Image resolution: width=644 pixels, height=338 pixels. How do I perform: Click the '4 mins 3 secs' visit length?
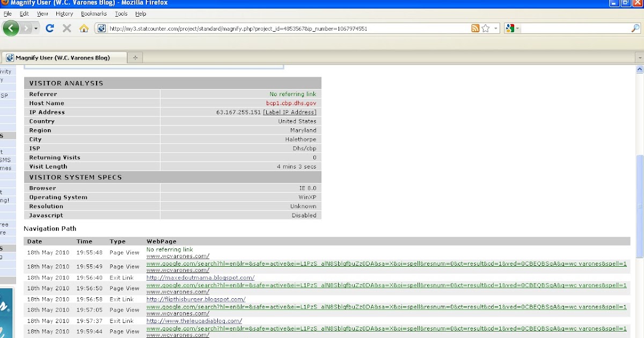297,166
